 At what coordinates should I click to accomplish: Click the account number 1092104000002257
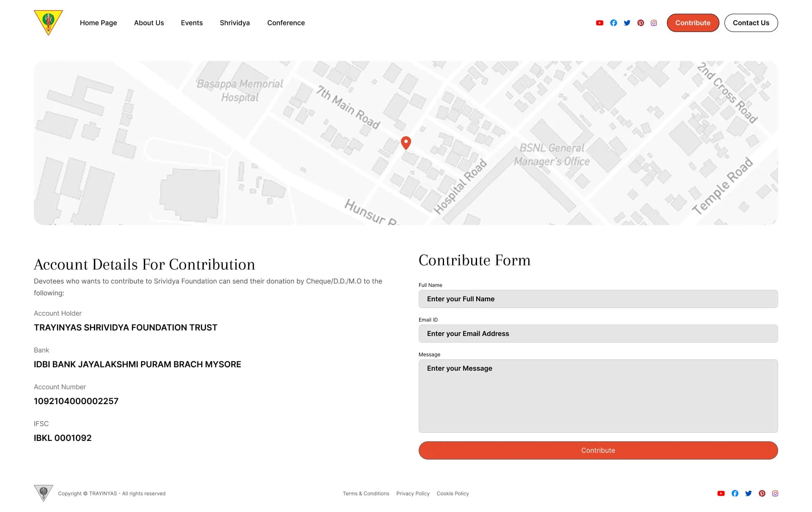[76, 401]
